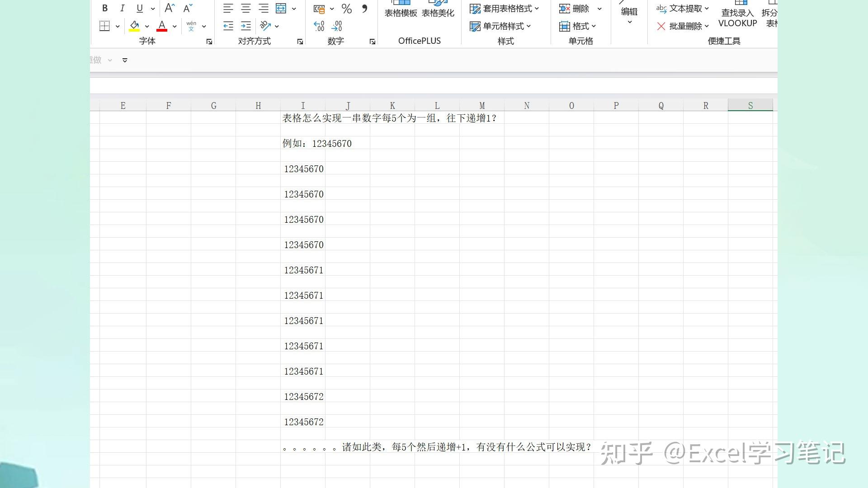Click the comma style icon
This screenshot has width=868, height=488.
coord(365,8)
